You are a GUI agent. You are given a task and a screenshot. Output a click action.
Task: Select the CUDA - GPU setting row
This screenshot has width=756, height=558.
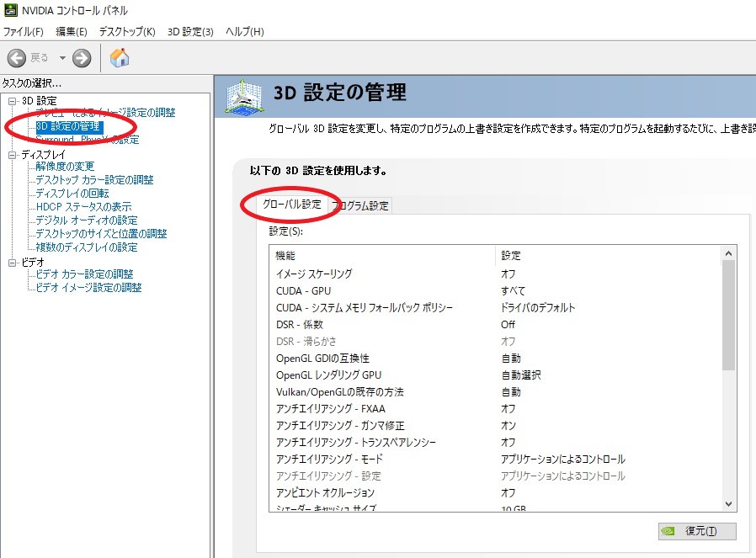tap(495, 291)
